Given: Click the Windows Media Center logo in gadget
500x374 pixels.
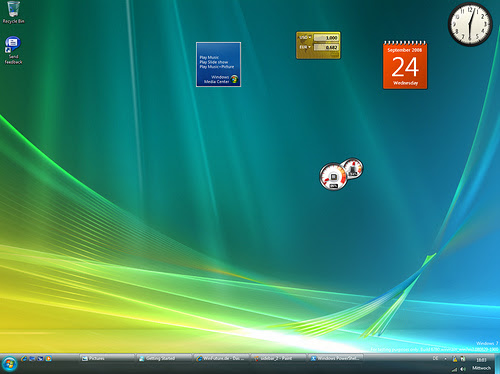Looking at the screenshot, I should click(235, 79).
